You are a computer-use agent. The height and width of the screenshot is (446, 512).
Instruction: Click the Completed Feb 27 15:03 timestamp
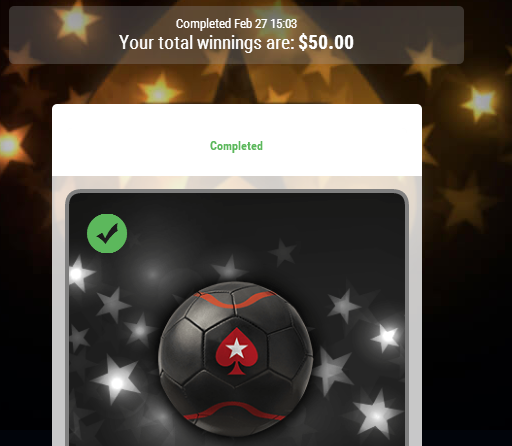coord(236,24)
